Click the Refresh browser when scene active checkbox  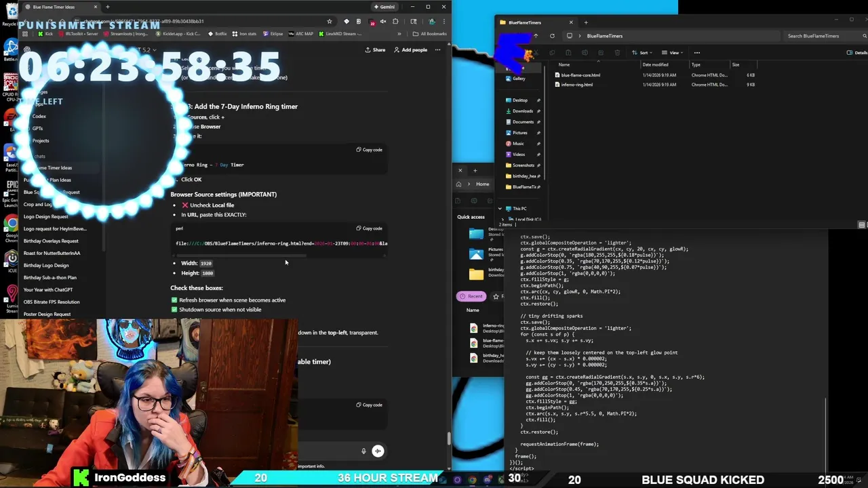(174, 300)
